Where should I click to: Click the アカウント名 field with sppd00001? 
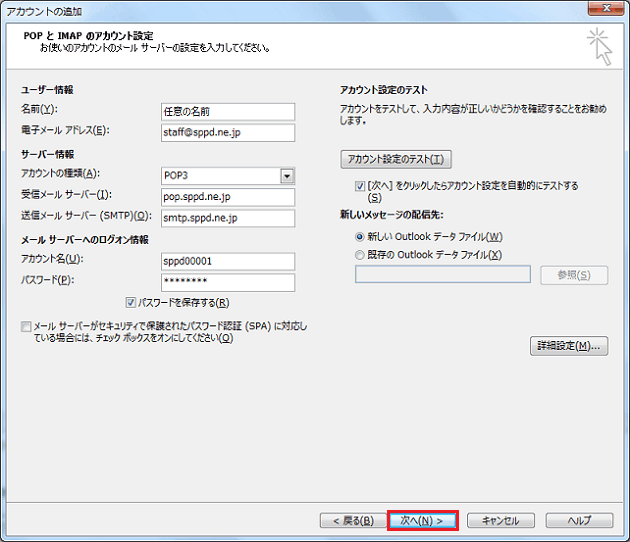pos(227,261)
